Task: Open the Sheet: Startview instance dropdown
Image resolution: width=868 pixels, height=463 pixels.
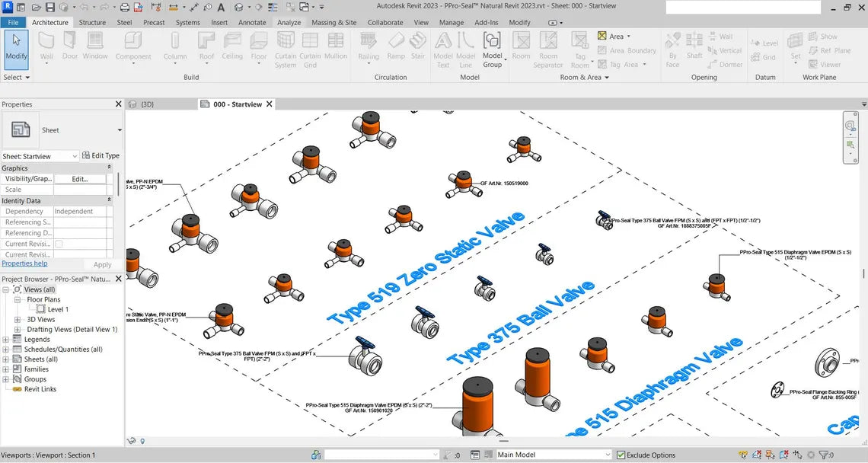Action: click(40, 156)
